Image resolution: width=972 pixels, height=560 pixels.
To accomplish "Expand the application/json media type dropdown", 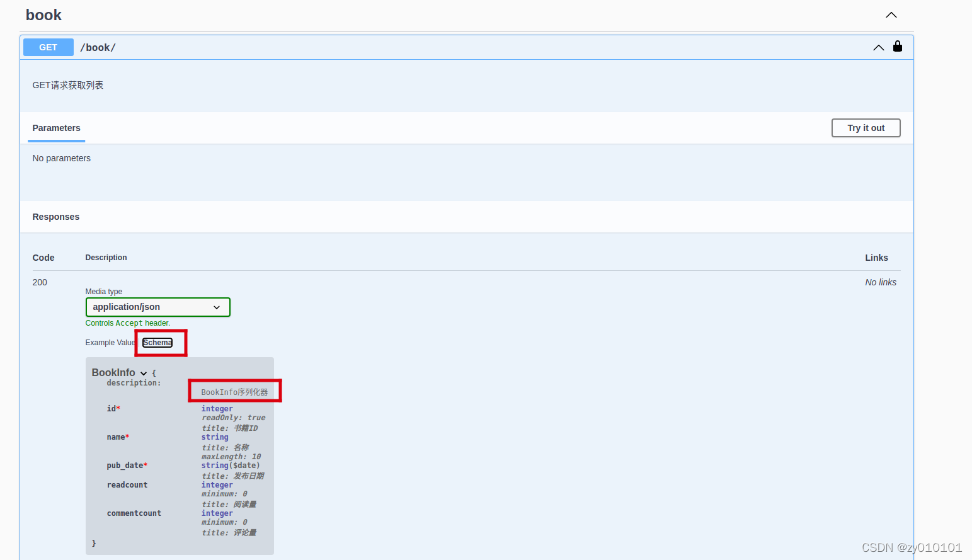I will [217, 307].
